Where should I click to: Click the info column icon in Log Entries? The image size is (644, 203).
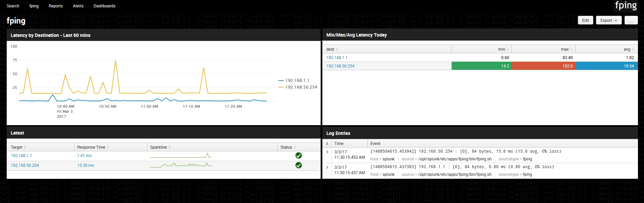(327, 144)
